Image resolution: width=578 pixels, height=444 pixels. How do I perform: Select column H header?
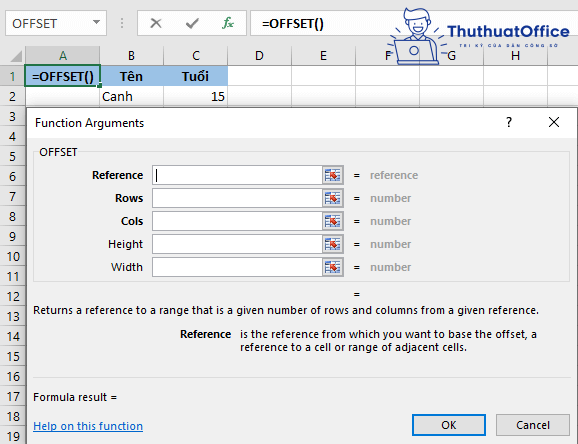pyautogui.click(x=515, y=56)
